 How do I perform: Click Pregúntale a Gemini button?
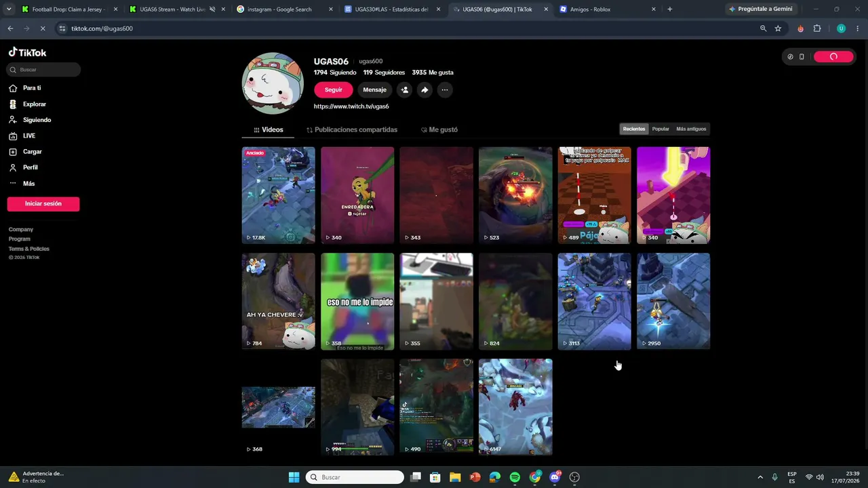762,9
